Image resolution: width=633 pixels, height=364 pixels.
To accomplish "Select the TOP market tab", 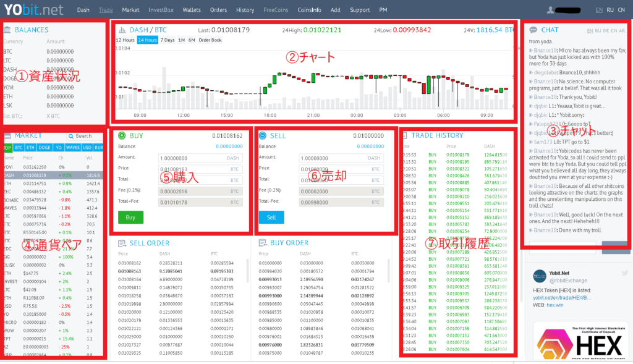I will pyautogui.click(x=7, y=148).
